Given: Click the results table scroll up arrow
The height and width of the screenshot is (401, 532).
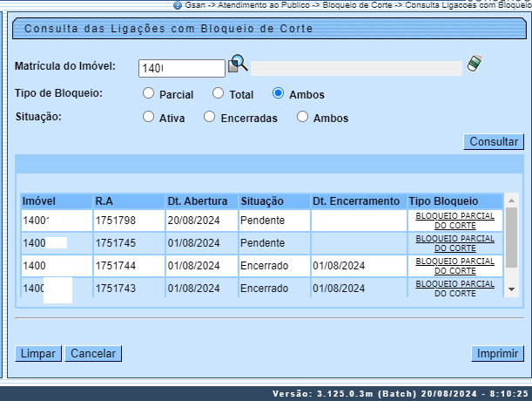Looking at the screenshot, I should (x=512, y=200).
